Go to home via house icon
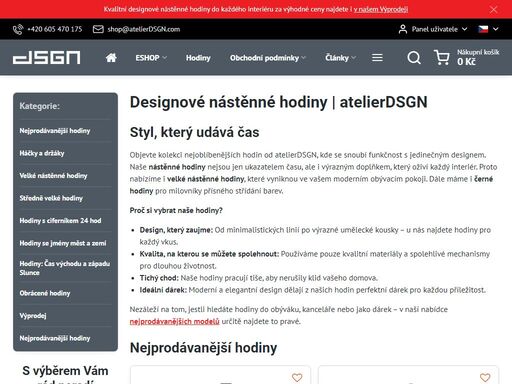 coord(111,58)
